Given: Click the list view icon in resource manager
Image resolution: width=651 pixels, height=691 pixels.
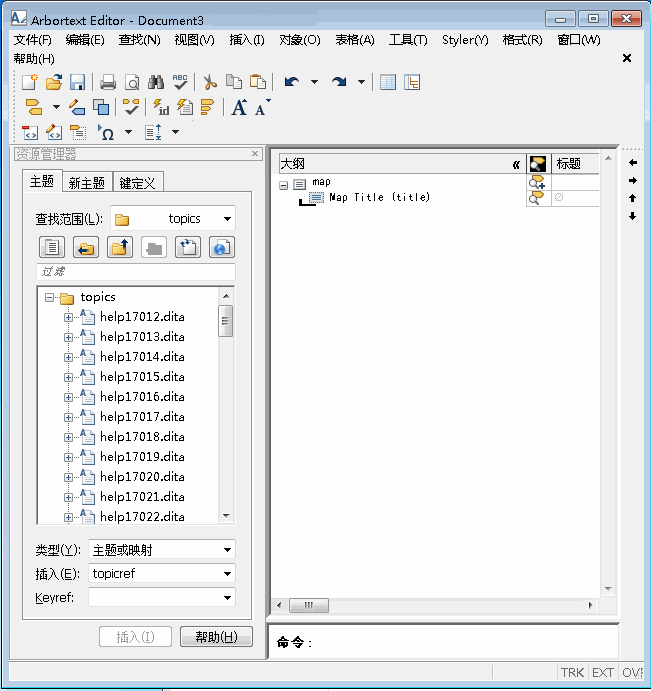Looking at the screenshot, I should (52, 248).
